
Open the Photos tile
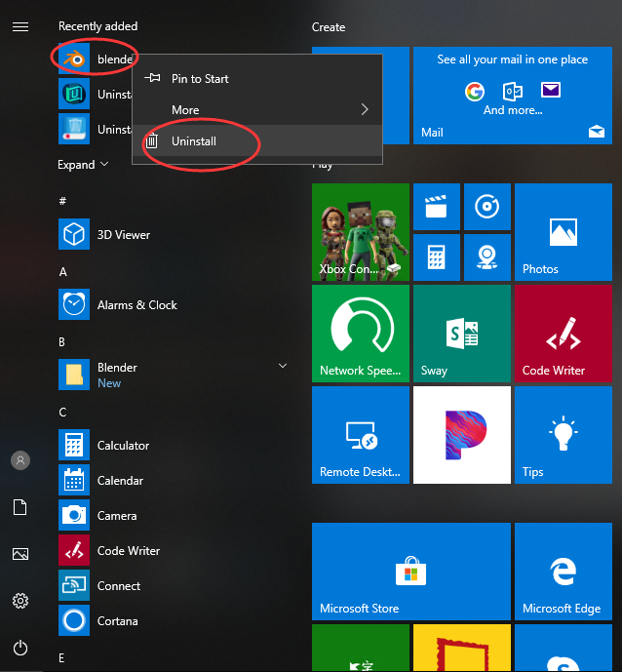point(564,232)
